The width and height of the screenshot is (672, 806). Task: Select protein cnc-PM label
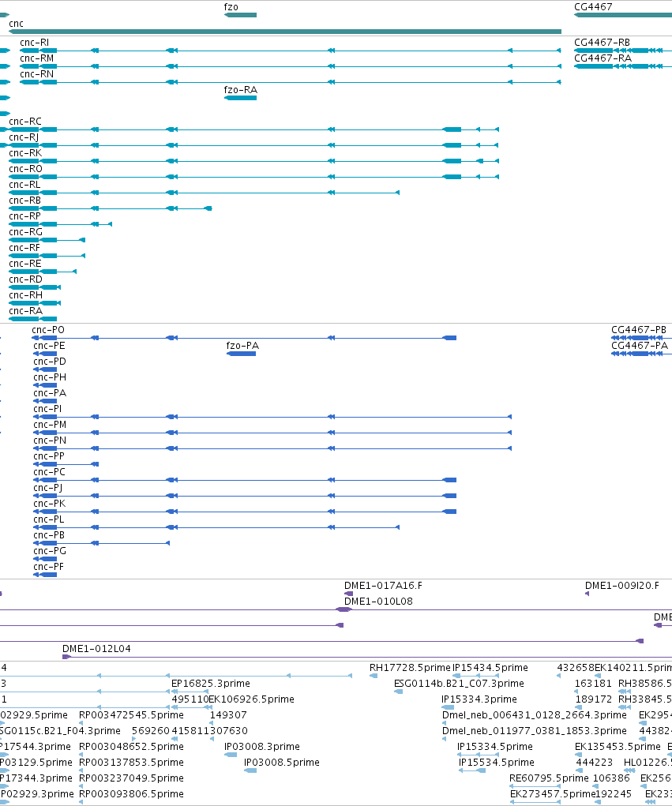click(50, 424)
